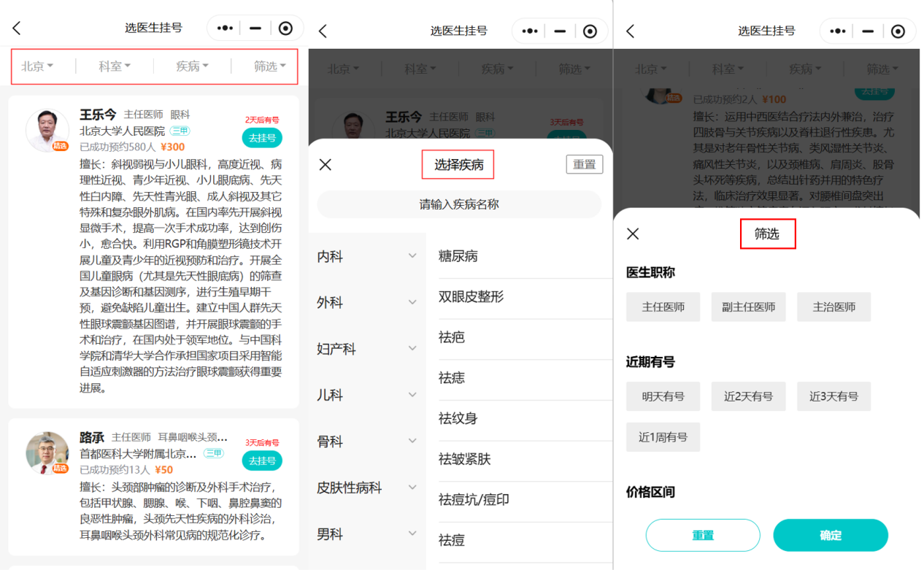924x570 pixels.
Task: Expand the 骨科 category chevron
Action: (x=412, y=441)
